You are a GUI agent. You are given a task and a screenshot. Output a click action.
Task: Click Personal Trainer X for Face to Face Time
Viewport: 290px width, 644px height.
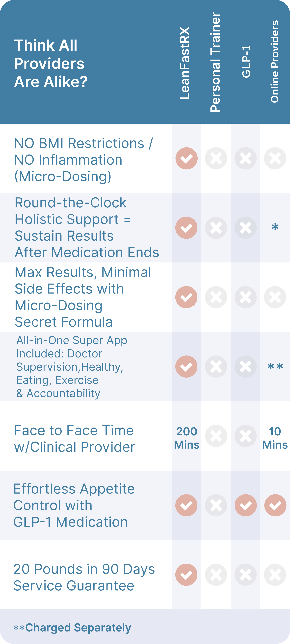click(216, 436)
